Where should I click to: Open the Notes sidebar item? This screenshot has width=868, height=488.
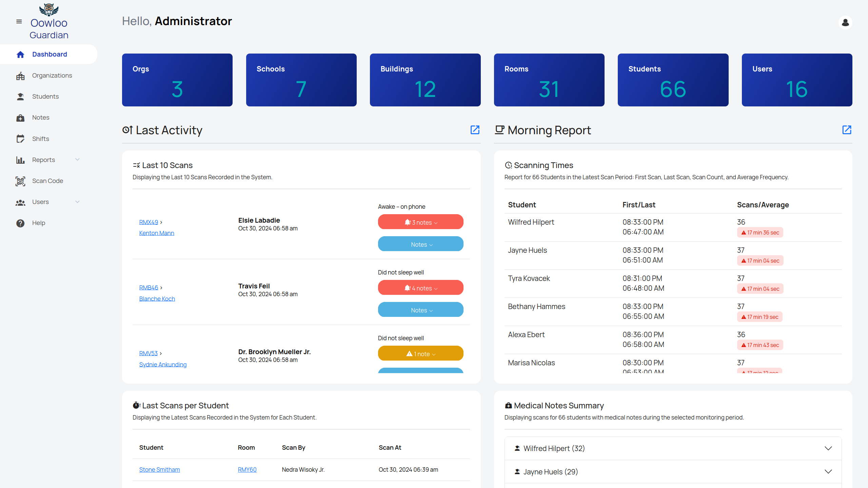pyautogui.click(x=41, y=118)
